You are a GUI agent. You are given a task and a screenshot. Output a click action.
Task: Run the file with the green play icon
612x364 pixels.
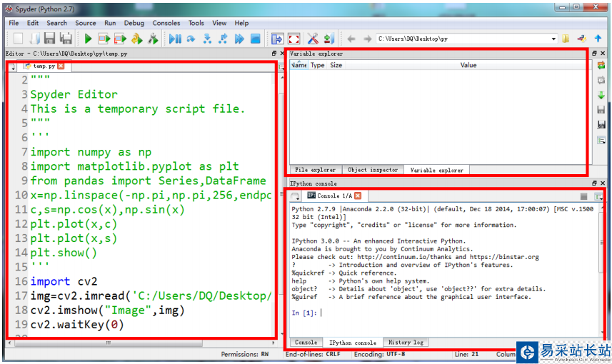(x=89, y=39)
